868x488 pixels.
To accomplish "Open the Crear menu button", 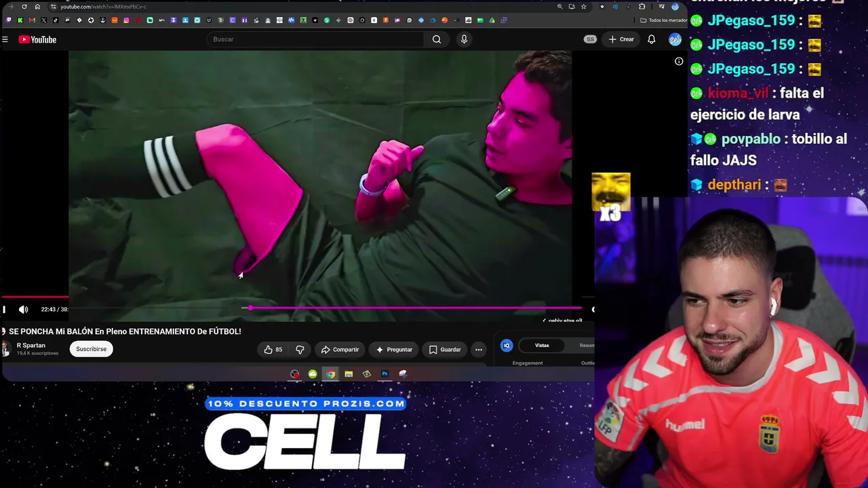I will (x=621, y=39).
